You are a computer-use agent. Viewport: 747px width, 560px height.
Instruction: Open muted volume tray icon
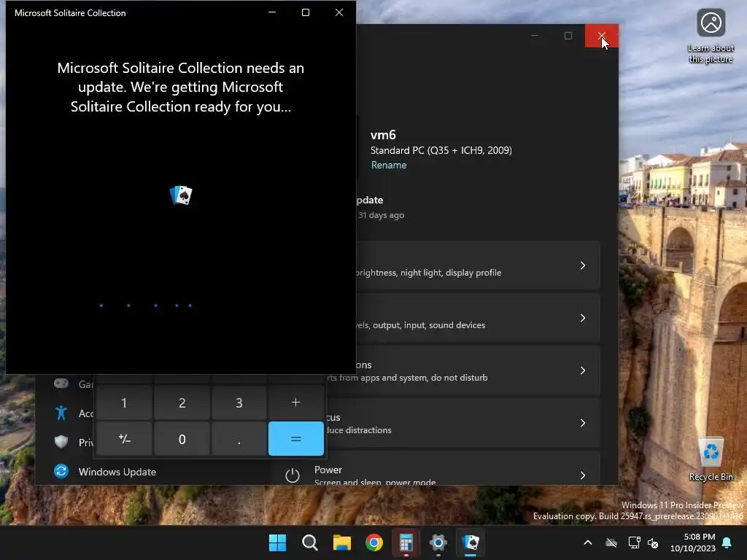[x=653, y=542]
